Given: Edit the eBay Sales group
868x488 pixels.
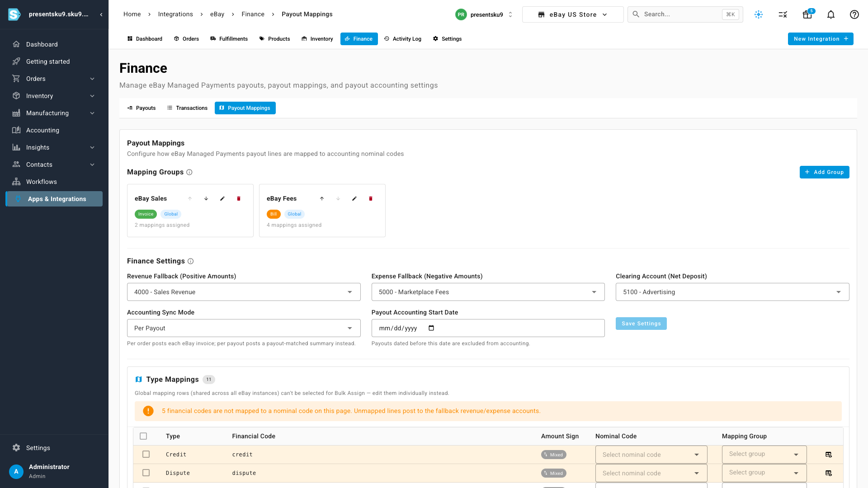Looking at the screenshot, I should pyautogui.click(x=222, y=199).
